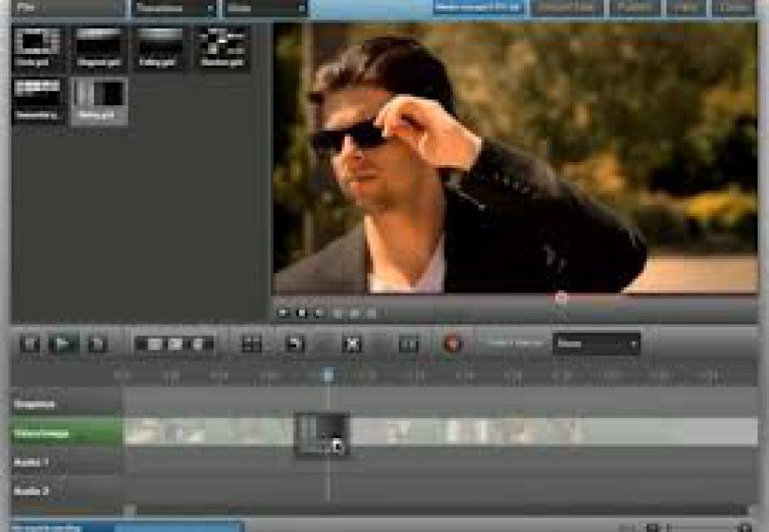
Task: Click the split clip icon in timeline toolbar
Action: 408,344
